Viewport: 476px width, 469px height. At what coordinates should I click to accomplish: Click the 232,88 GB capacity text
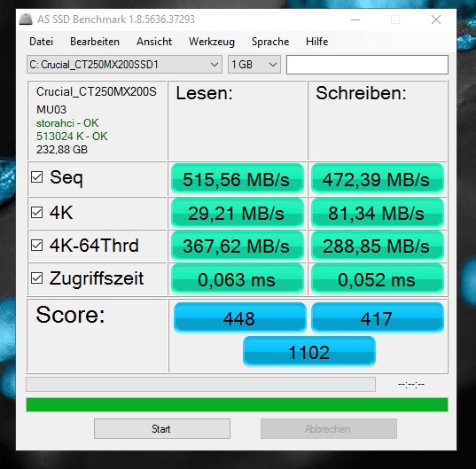click(x=62, y=149)
